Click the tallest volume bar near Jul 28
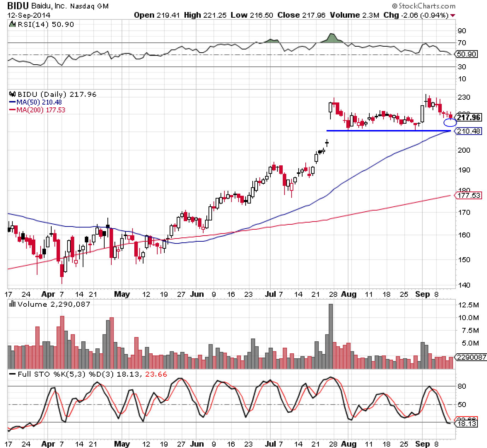487x448 pixels. (x=331, y=336)
